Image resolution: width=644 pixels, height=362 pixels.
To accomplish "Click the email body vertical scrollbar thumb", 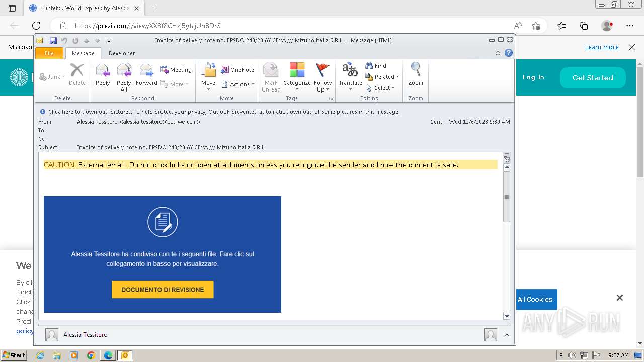I will pyautogui.click(x=507, y=197).
